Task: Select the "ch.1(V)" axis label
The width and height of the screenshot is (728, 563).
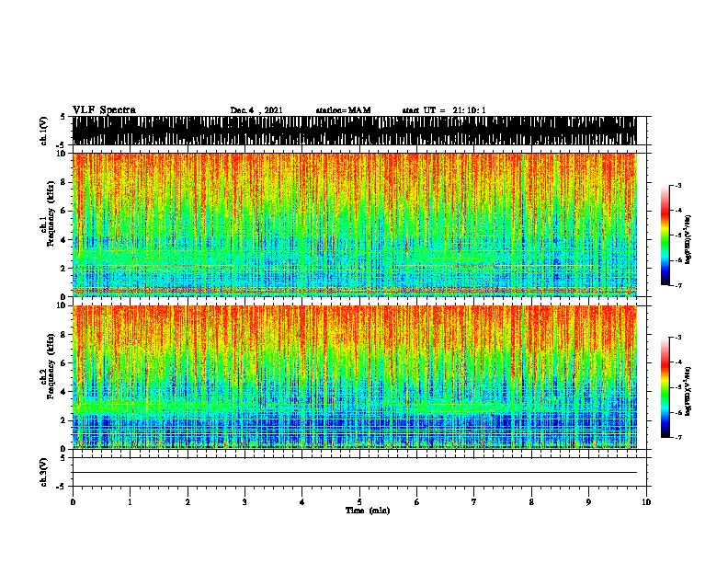Action: pos(44,130)
